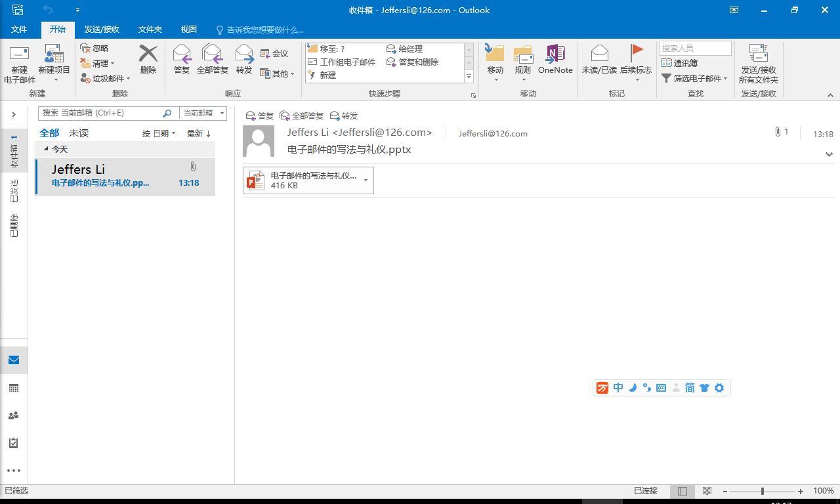Click the Follow Up (后续标志) flag icon
The image size is (840, 504).
click(x=636, y=52)
